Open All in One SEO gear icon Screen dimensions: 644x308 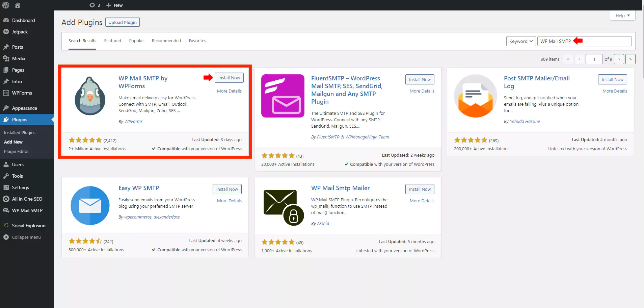[x=6, y=199]
